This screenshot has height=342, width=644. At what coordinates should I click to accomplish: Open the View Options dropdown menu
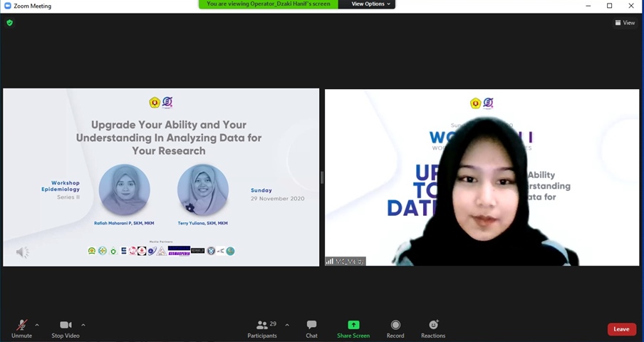click(x=370, y=4)
